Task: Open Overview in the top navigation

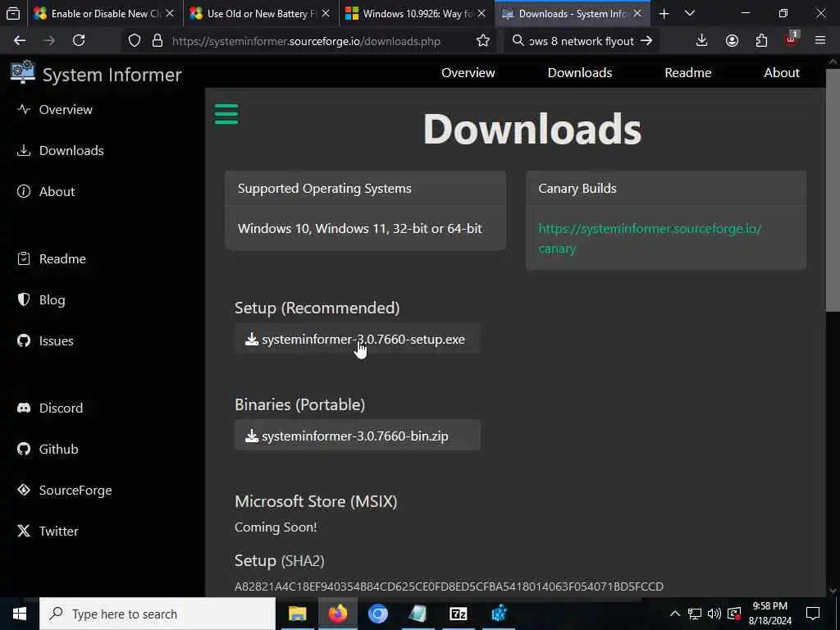Action: tap(468, 72)
